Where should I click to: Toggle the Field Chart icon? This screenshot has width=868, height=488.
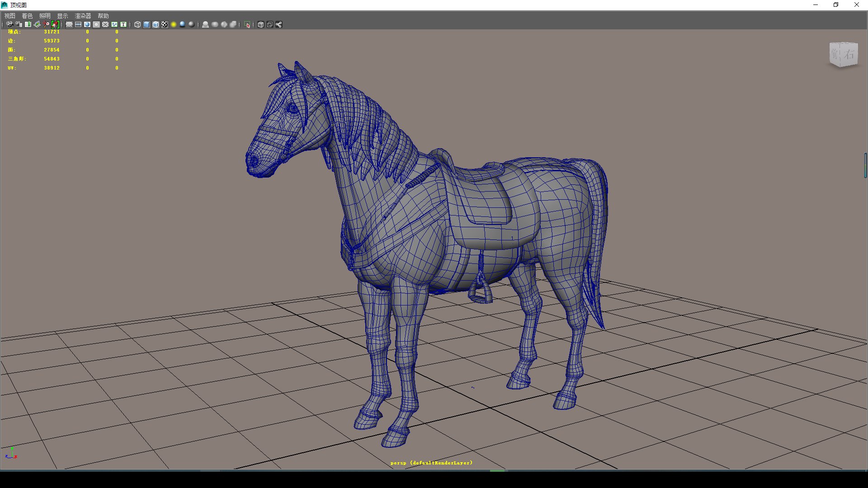coord(105,24)
